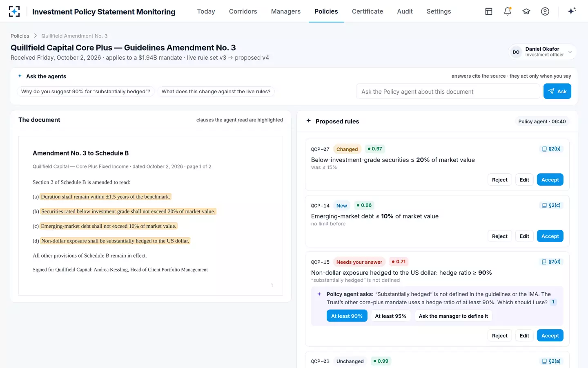Image resolution: width=588 pixels, height=368 pixels.
Task: Reject rule QCP-07
Action: coord(499,180)
